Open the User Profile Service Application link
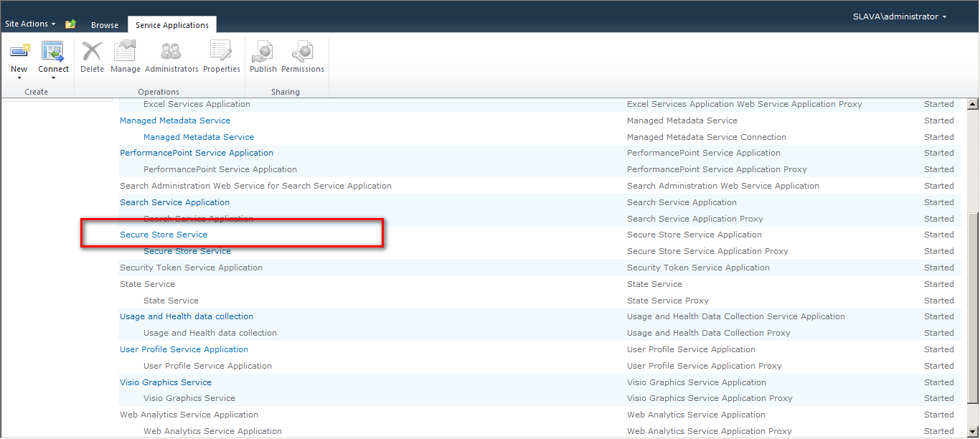 click(x=184, y=349)
